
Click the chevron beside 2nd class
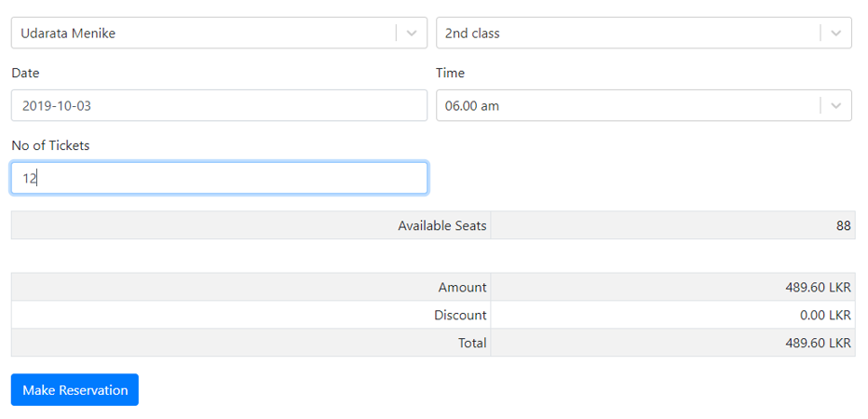pos(835,34)
